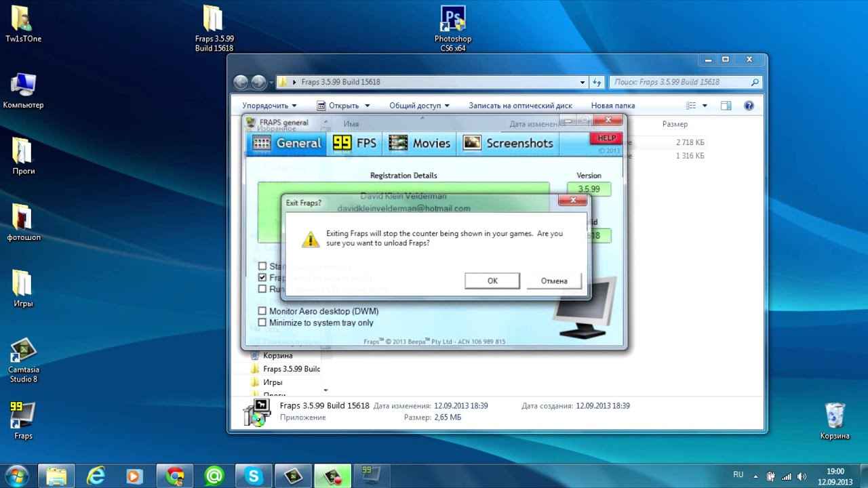Enable Minimize to system tray only
This screenshot has width=868, height=488.
pyautogui.click(x=262, y=323)
